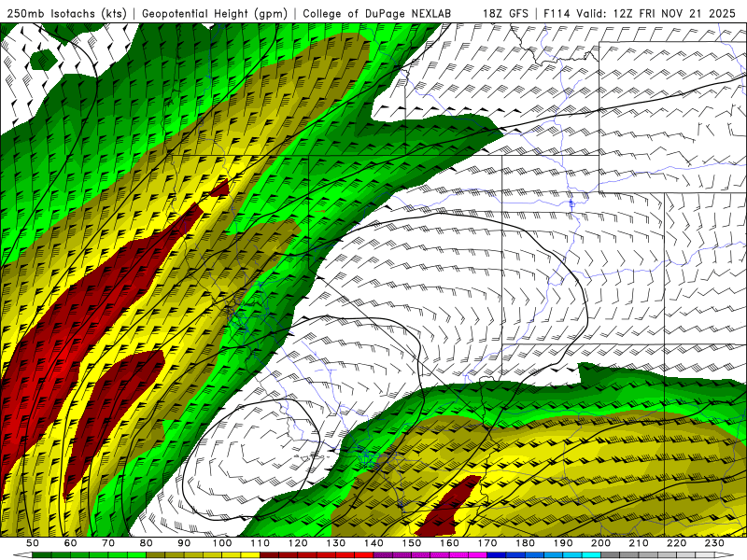Click the 120 value on the color scale
The height and width of the screenshot is (560, 747).
298,543
